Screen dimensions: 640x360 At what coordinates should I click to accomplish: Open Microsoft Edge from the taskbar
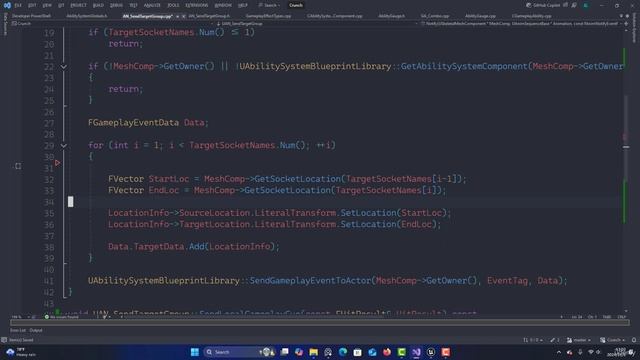tap(343, 352)
